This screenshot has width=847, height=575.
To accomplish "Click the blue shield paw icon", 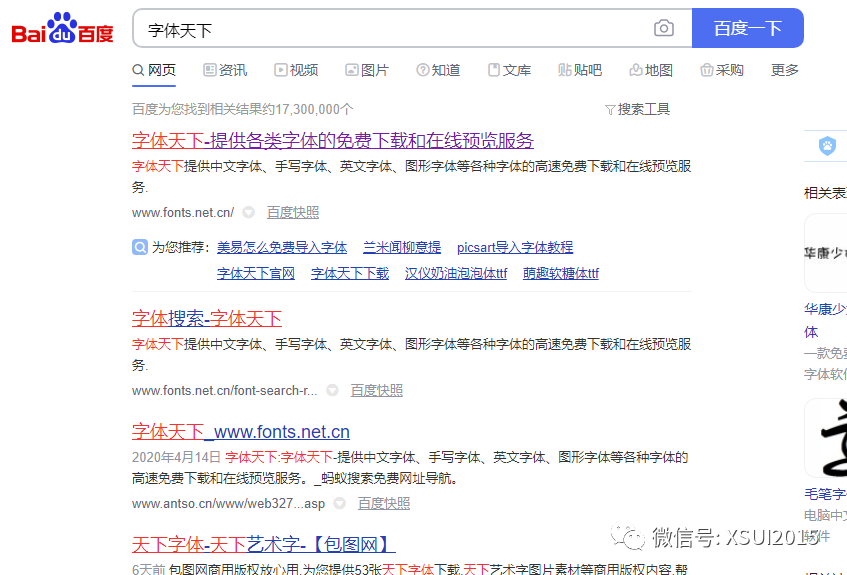I will pos(827,146).
